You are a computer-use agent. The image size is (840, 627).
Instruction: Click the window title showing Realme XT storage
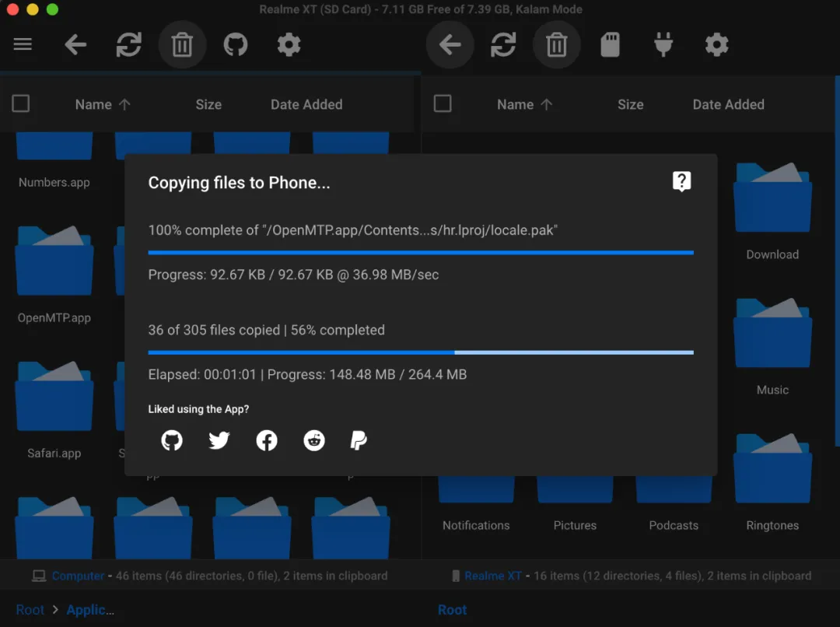421,9
